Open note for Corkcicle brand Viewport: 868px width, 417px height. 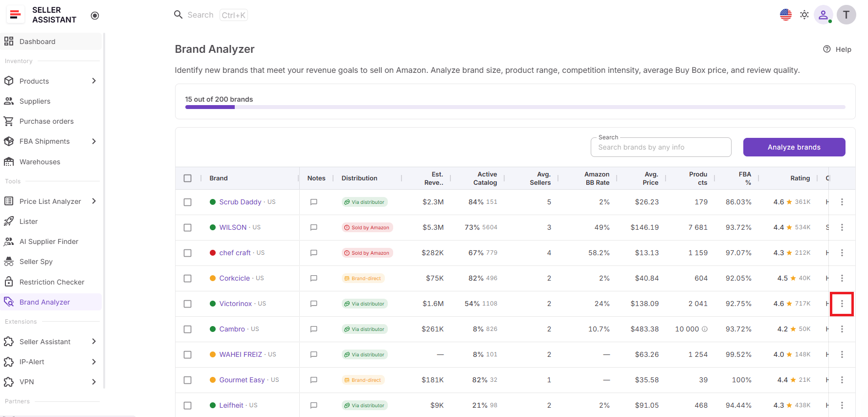click(x=314, y=278)
